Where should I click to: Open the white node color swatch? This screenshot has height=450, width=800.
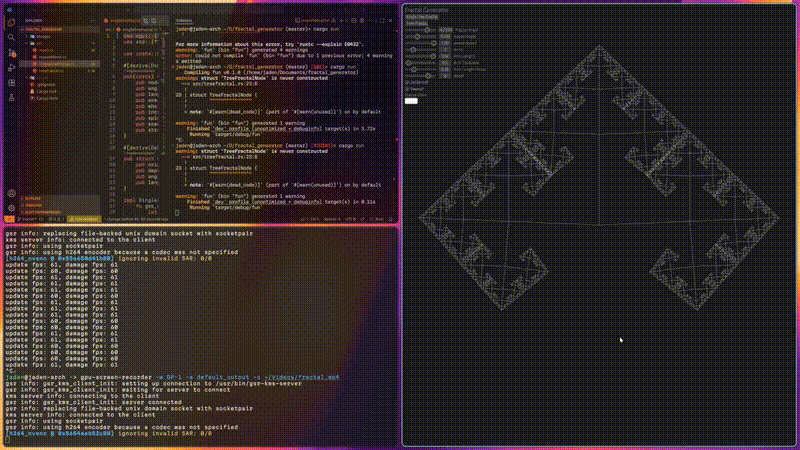[411, 101]
